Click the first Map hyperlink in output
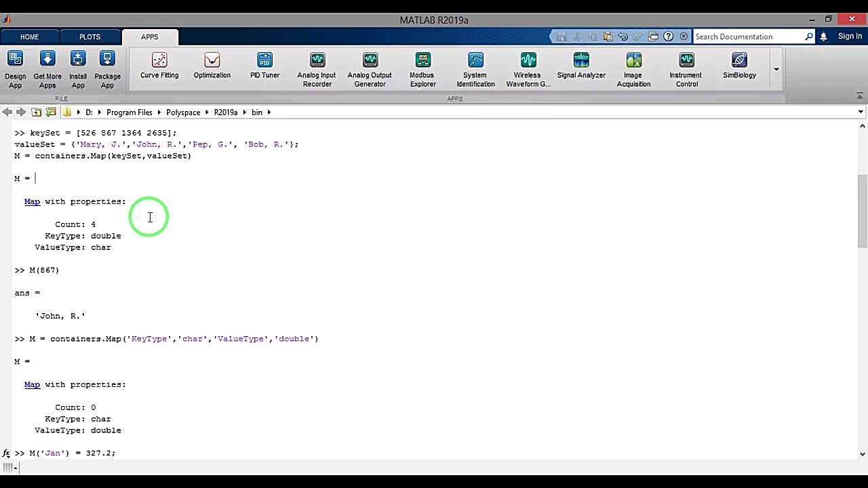The image size is (868, 488). coord(32,201)
